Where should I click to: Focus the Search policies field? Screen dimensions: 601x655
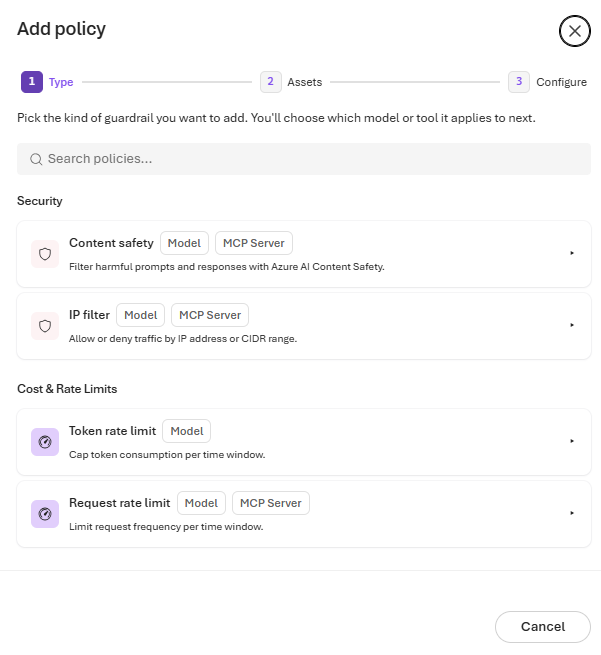point(304,159)
